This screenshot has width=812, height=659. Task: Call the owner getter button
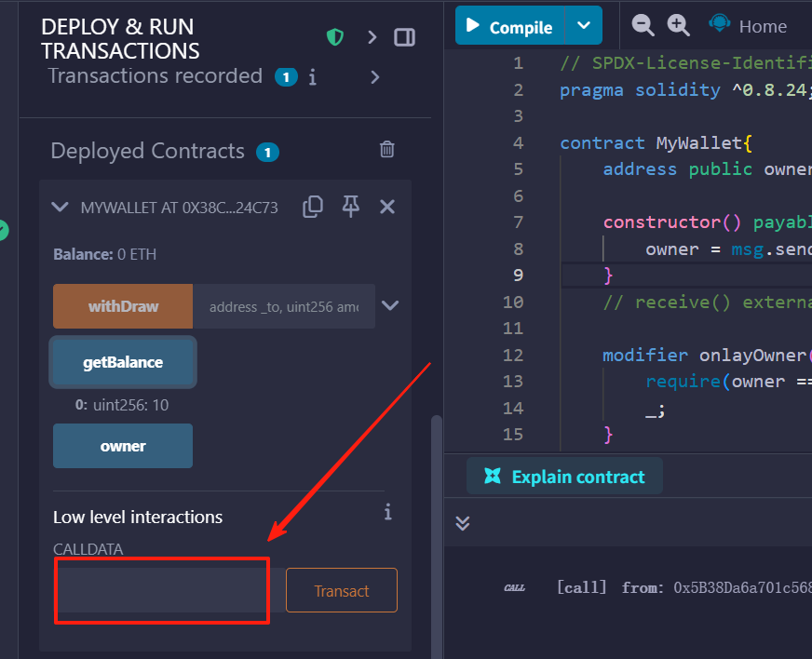(123, 446)
